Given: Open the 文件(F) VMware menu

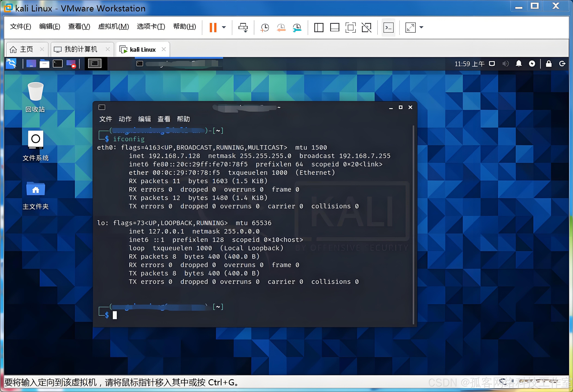Looking at the screenshot, I should pyautogui.click(x=20, y=26).
